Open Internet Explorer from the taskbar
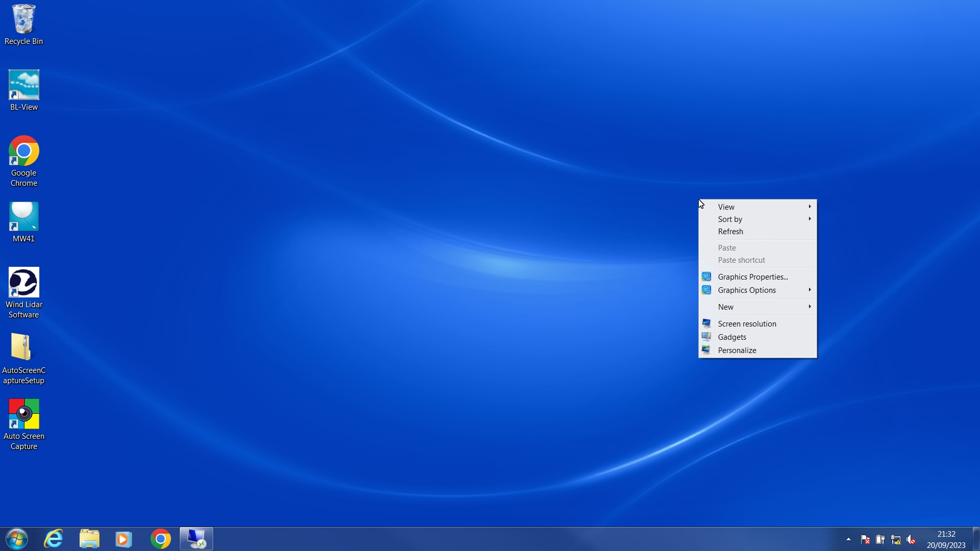 pyautogui.click(x=54, y=539)
